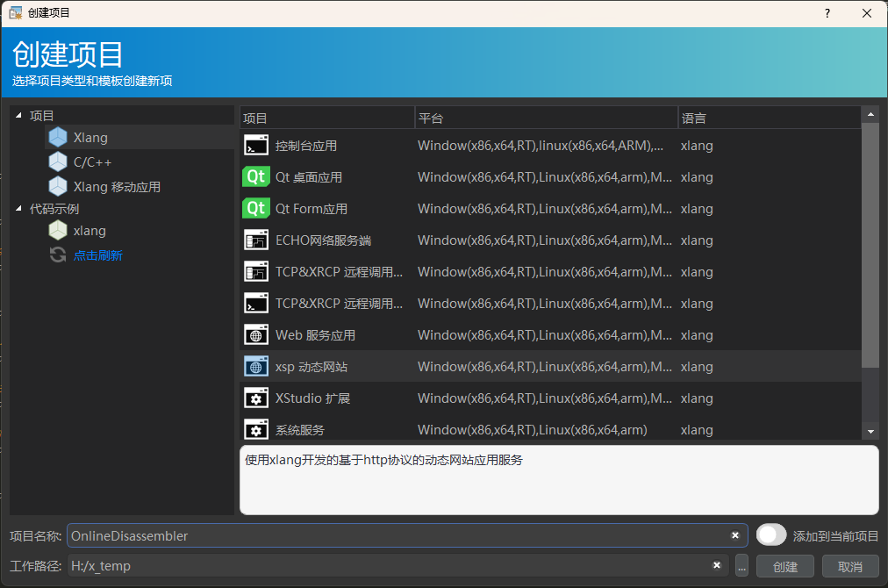Screen dimensions: 888x588
Task: Sort by the 语言 column header
Action: 770,118
